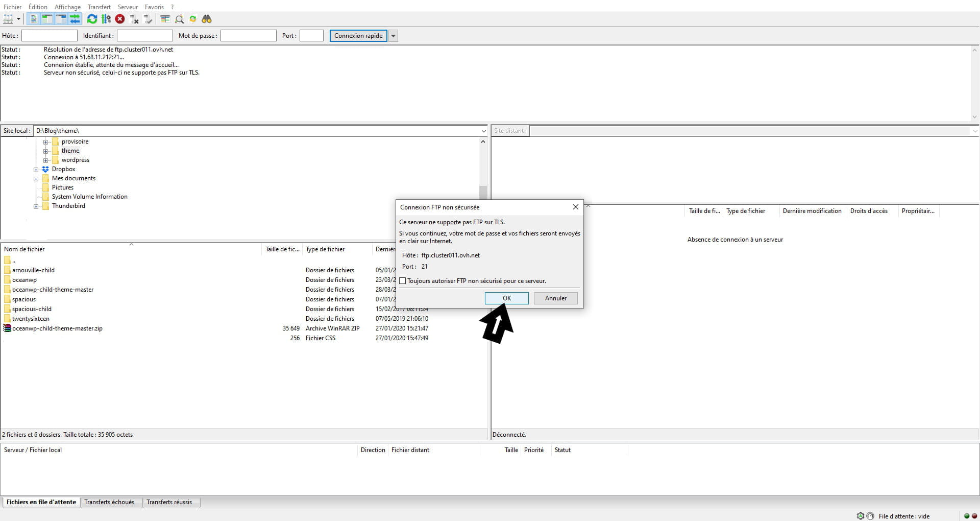Open the filename filters icon
This screenshot has height=521, width=980.
pyautogui.click(x=165, y=19)
